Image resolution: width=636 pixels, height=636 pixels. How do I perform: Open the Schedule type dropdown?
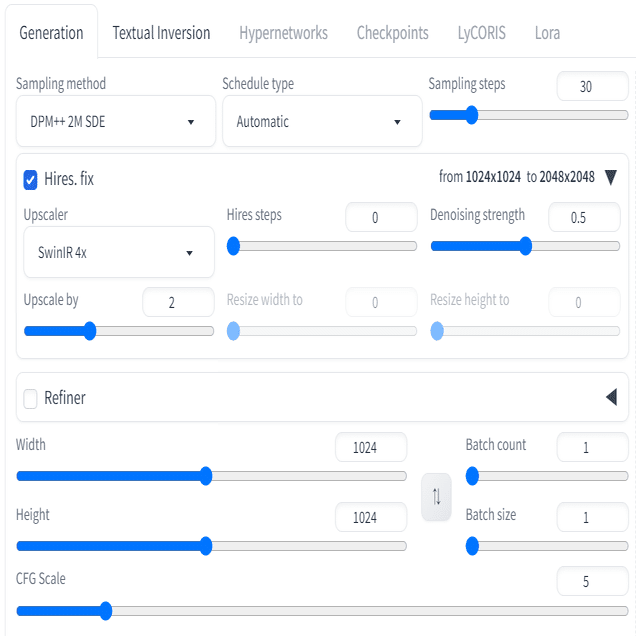322,121
